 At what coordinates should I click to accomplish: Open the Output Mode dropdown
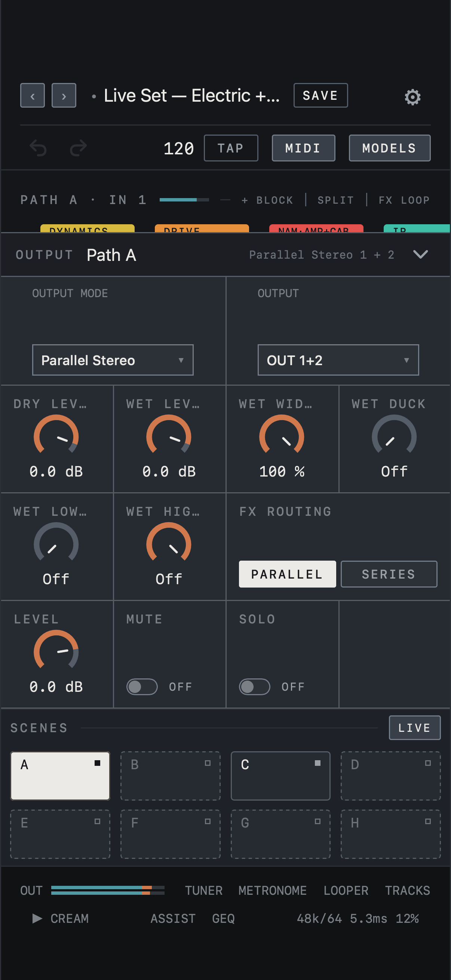pyautogui.click(x=113, y=360)
